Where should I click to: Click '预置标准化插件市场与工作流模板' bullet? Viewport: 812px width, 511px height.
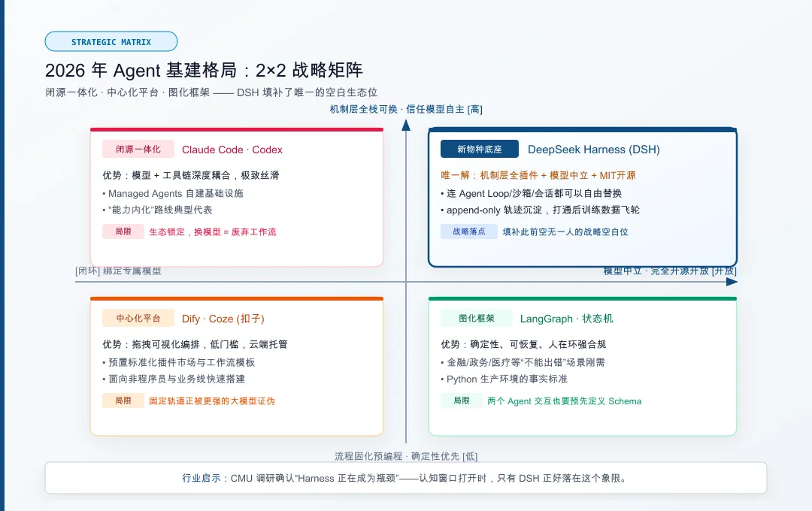click(179, 362)
